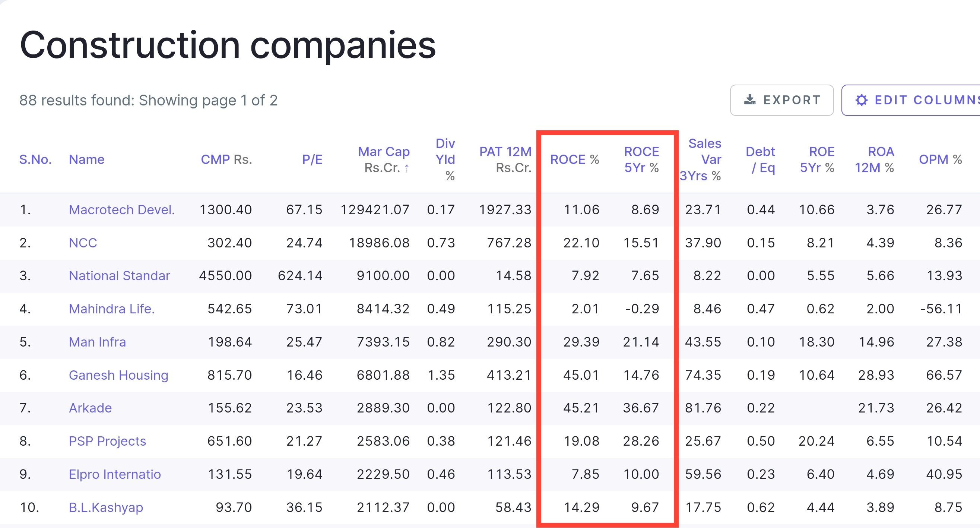The width and height of the screenshot is (980, 528).
Task: Sort by Sales Var 3Yrs % header
Action: [700, 159]
